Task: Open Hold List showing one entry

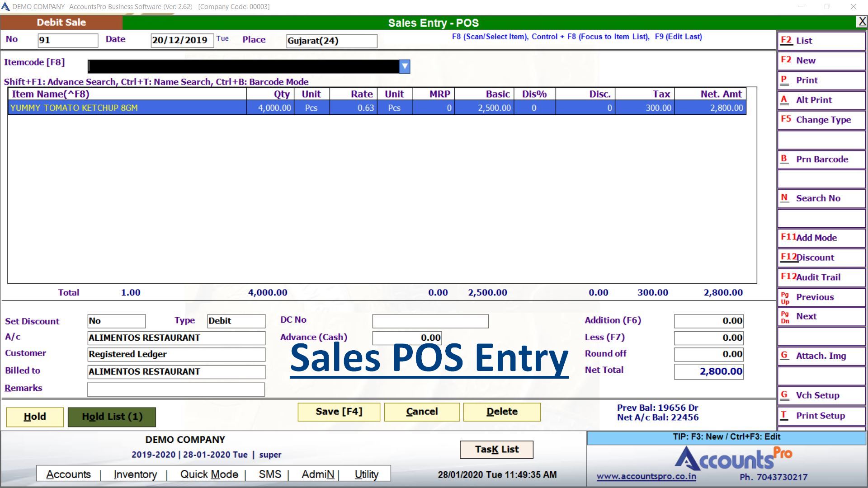Action: point(111,416)
